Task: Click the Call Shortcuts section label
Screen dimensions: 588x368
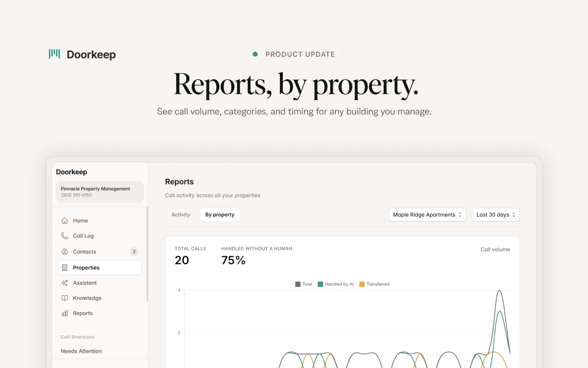Action: point(77,337)
